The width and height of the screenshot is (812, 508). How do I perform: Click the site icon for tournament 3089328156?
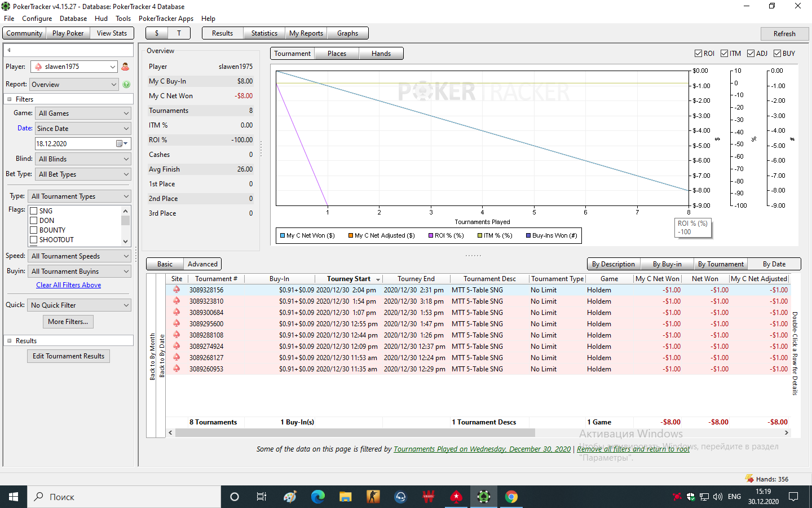click(176, 290)
